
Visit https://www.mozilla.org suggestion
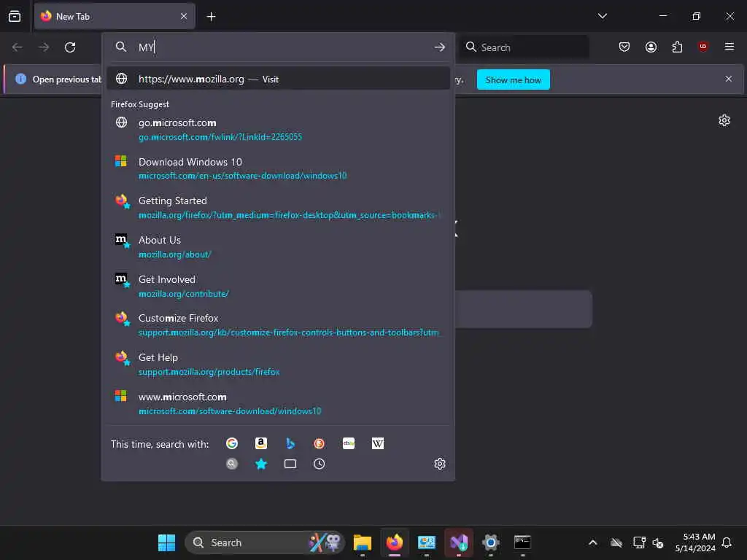tap(278, 79)
